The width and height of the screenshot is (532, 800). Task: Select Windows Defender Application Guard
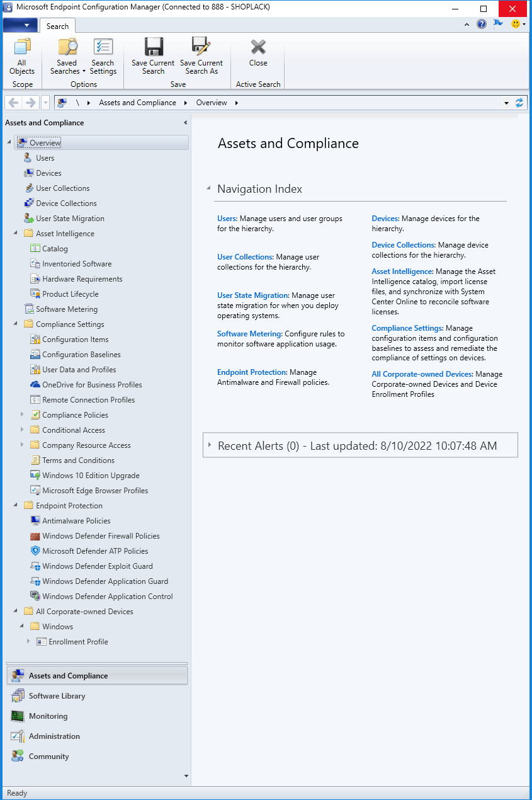(105, 581)
